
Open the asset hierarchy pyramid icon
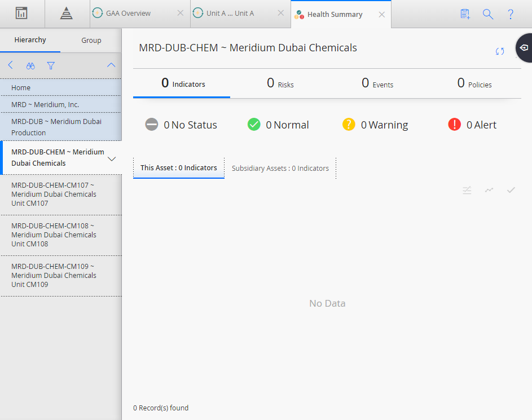[67, 14]
